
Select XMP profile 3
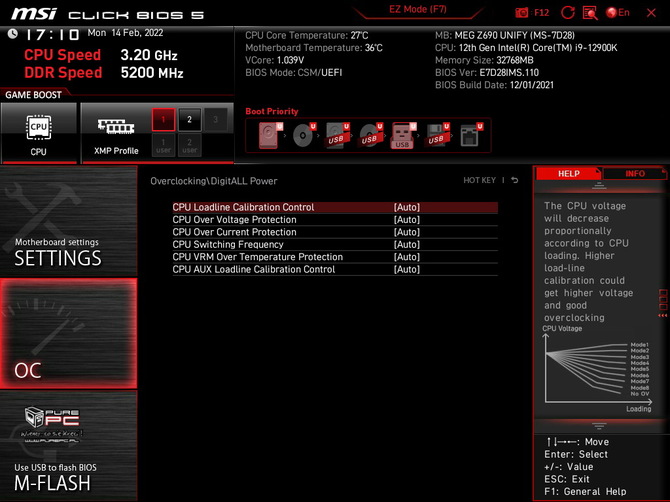click(215, 119)
